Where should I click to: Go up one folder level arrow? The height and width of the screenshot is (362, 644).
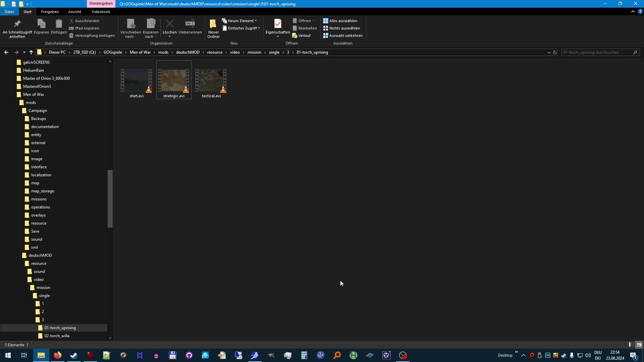pos(31,52)
